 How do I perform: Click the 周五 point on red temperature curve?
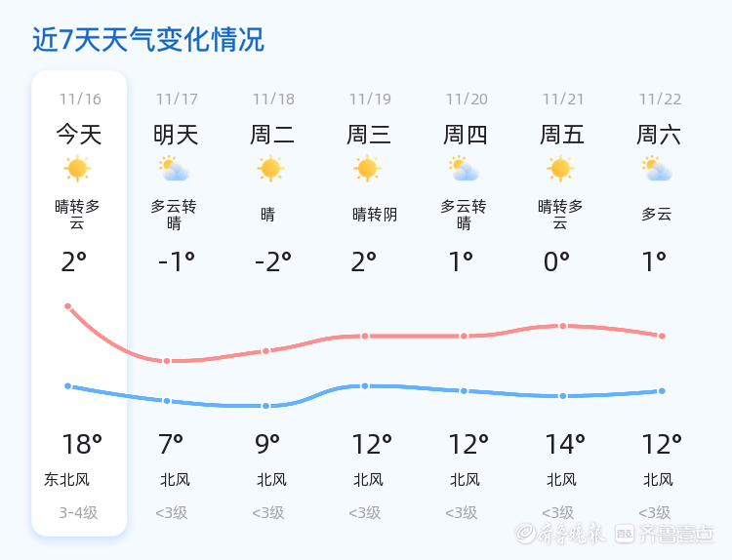tap(563, 326)
